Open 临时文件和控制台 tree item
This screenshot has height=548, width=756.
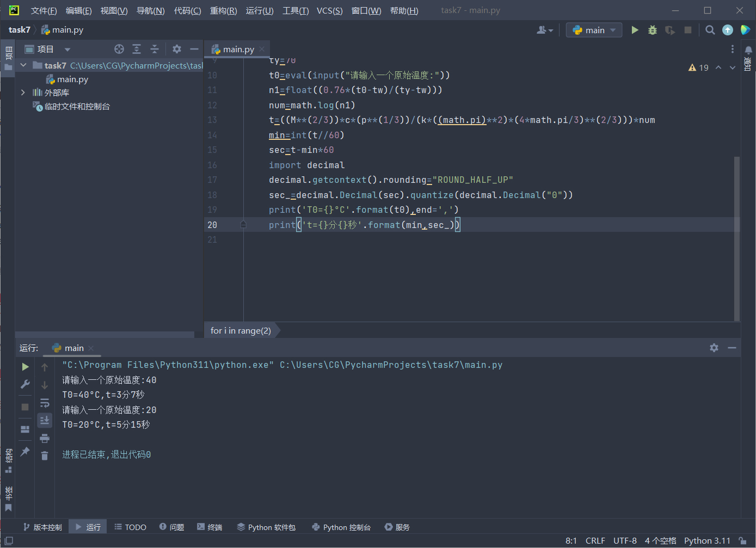(77, 106)
